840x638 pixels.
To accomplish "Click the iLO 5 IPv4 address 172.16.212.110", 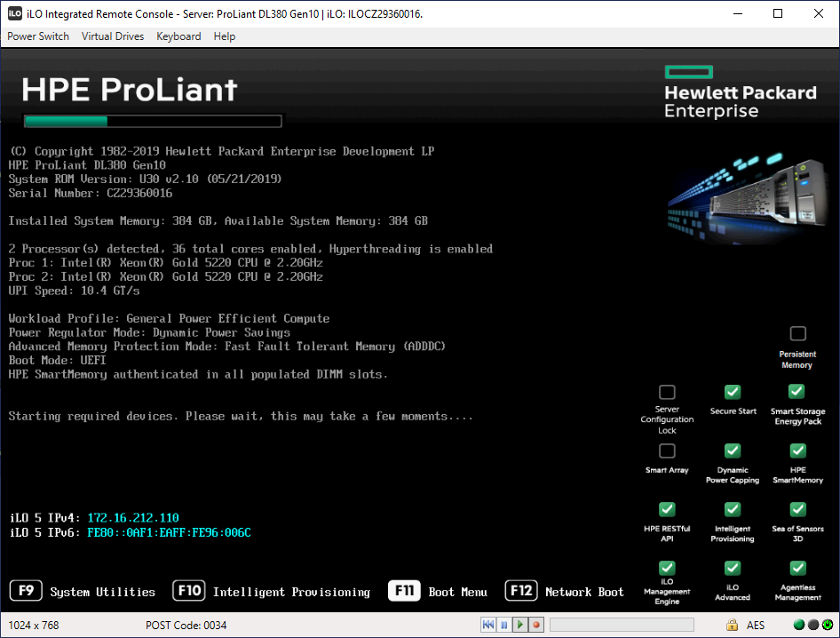I will [x=133, y=518].
